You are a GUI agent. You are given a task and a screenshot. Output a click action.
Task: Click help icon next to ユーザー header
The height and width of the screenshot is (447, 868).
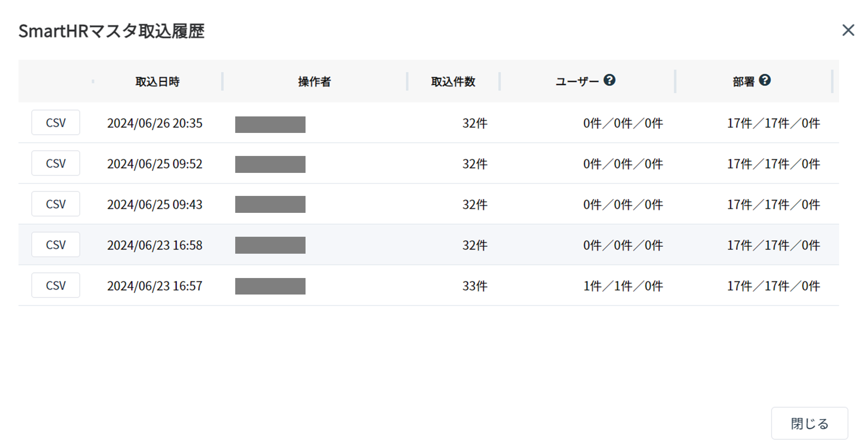click(x=609, y=80)
